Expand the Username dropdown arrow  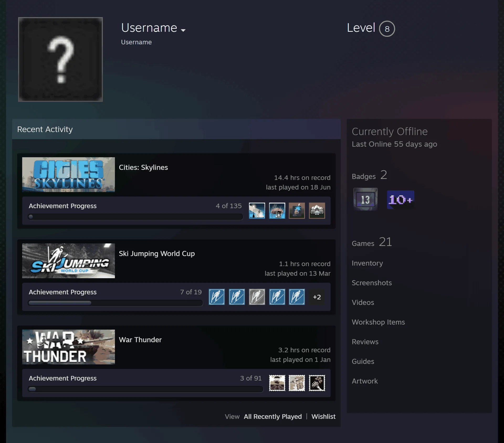183,30
